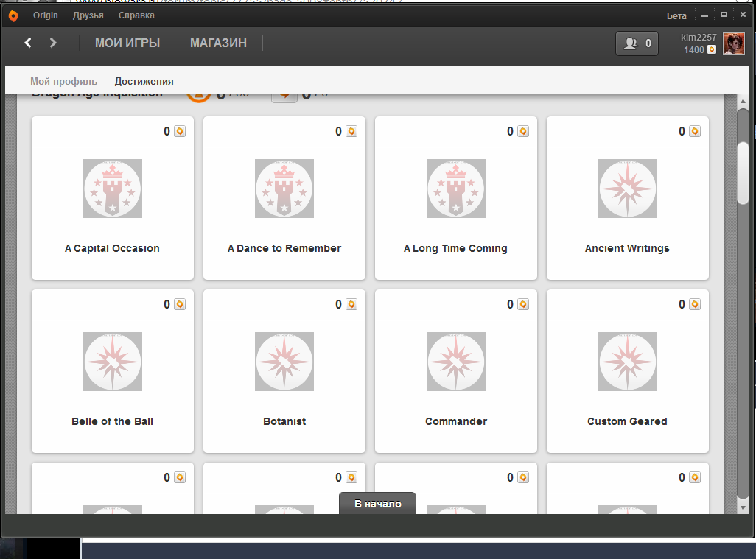Switch to МОИ ИГРЫ tab
756x559 pixels.
coord(127,43)
